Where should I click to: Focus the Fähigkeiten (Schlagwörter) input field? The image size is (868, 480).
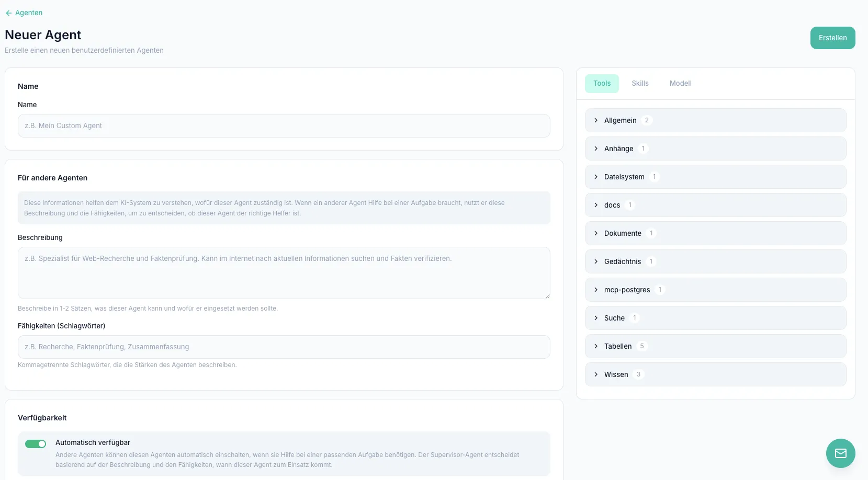click(284, 347)
